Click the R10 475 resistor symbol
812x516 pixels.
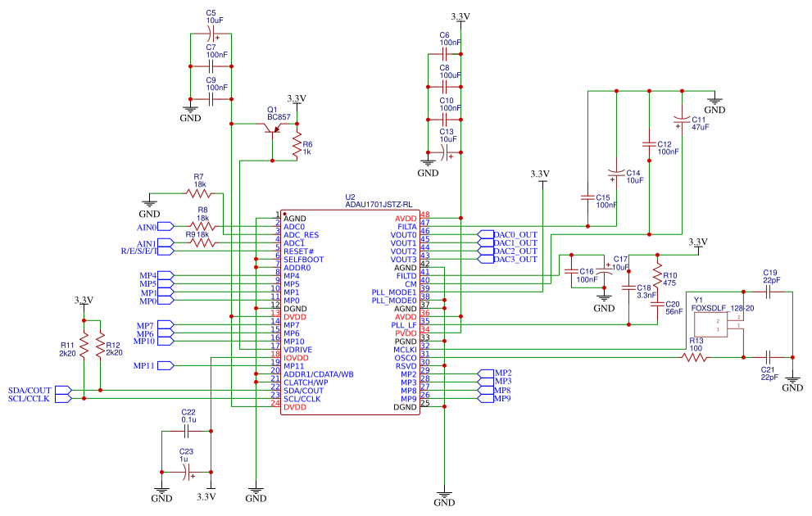[656, 272]
